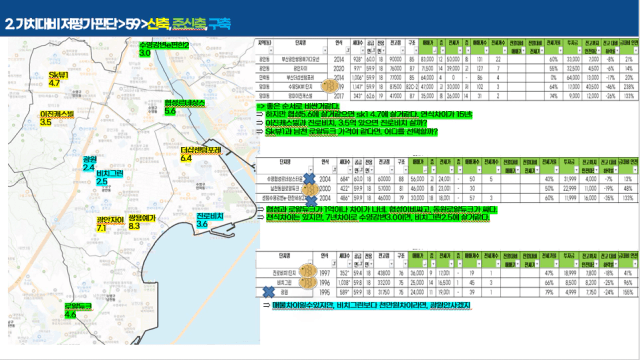Open the 단지명 filter dropdown in top table
This screenshot has width=640, height=360.
click(325, 50)
